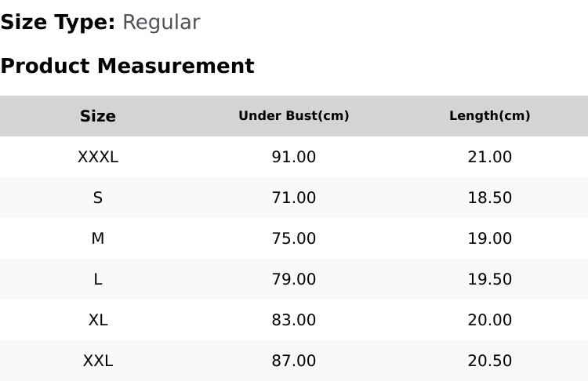Click the 21.00 length value
588x381 pixels.
tap(490, 157)
